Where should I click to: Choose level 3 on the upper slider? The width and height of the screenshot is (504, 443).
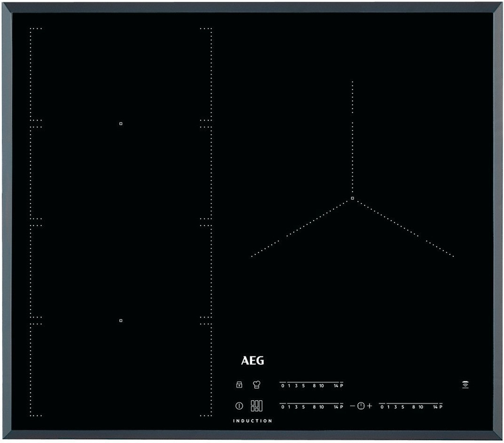tap(296, 386)
